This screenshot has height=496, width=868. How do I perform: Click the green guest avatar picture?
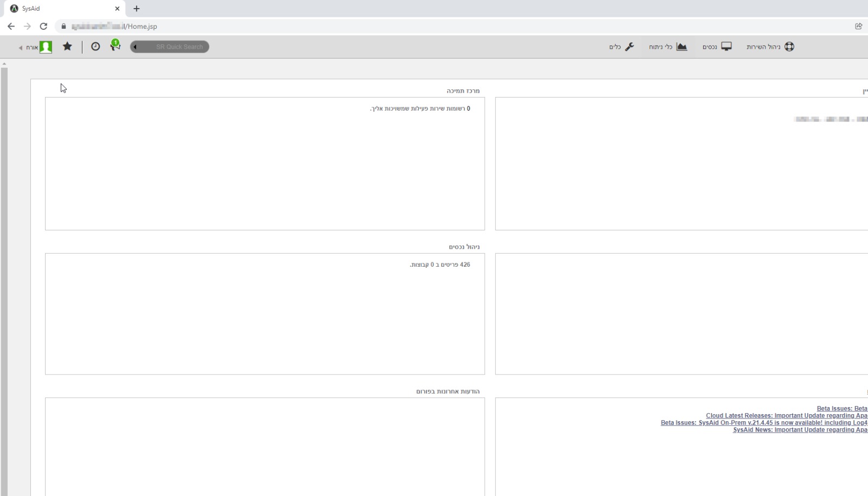pos(46,47)
